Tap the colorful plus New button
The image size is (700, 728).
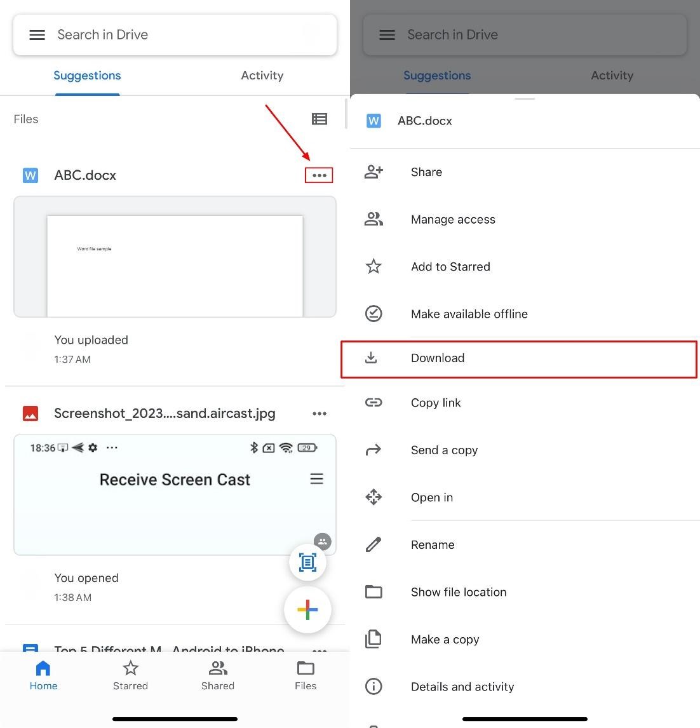tap(307, 610)
